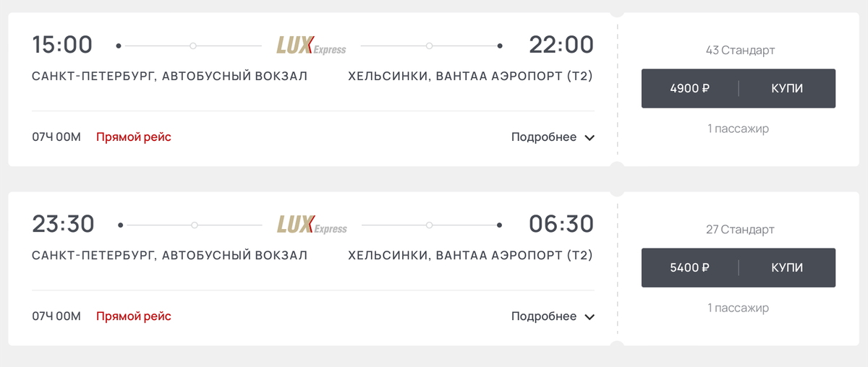Click the Прямой рейс label on the 23:30 trip
This screenshot has width=868, height=367.
pyautogui.click(x=134, y=316)
